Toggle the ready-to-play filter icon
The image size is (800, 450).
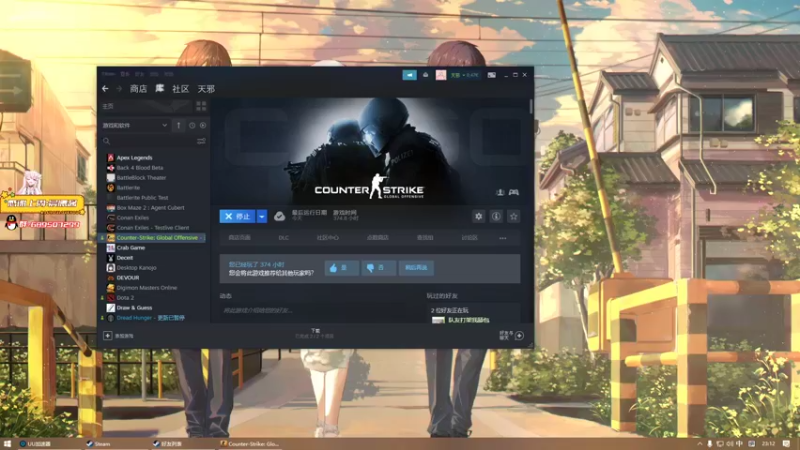coord(203,125)
